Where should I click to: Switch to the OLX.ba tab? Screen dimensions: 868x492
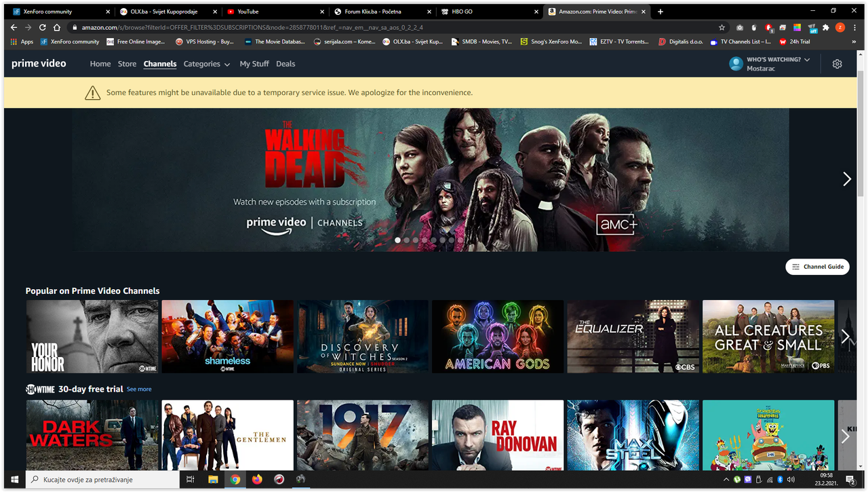click(168, 12)
